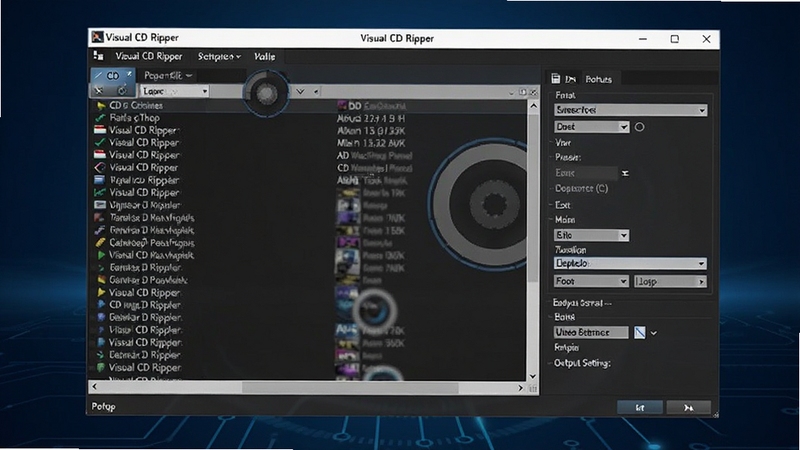Switch to the Dn tab
This screenshot has height=450, width=800.
pyautogui.click(x=570, y=79)
